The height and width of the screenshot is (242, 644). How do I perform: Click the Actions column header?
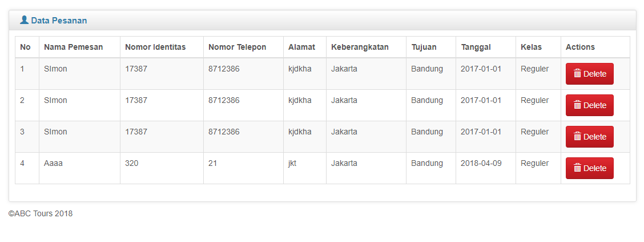(580, 47)
